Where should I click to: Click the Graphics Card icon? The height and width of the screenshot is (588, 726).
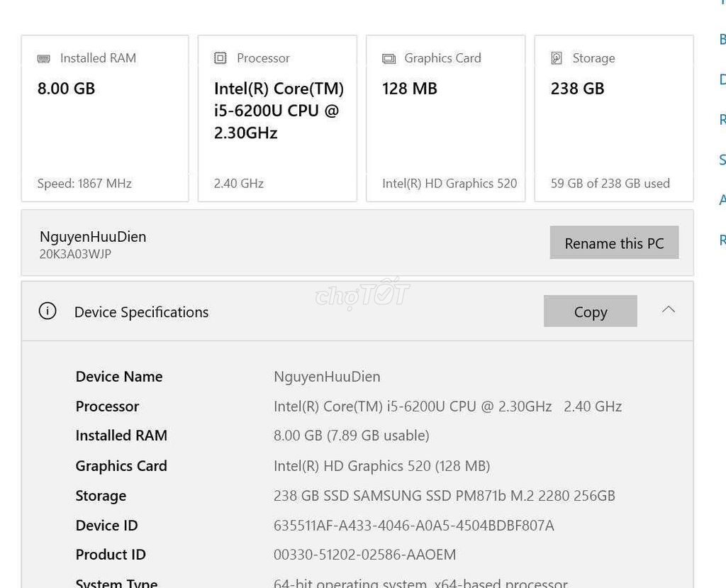[x=389, y=58]
